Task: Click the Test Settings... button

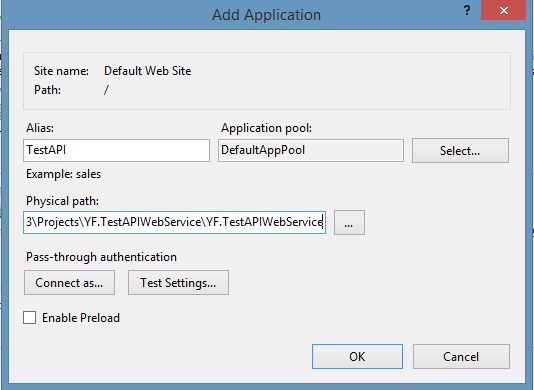Action: pos(178,283)
